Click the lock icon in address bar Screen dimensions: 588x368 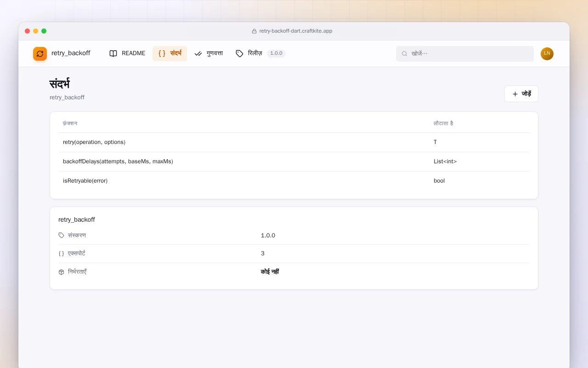[x=254, y=31]
